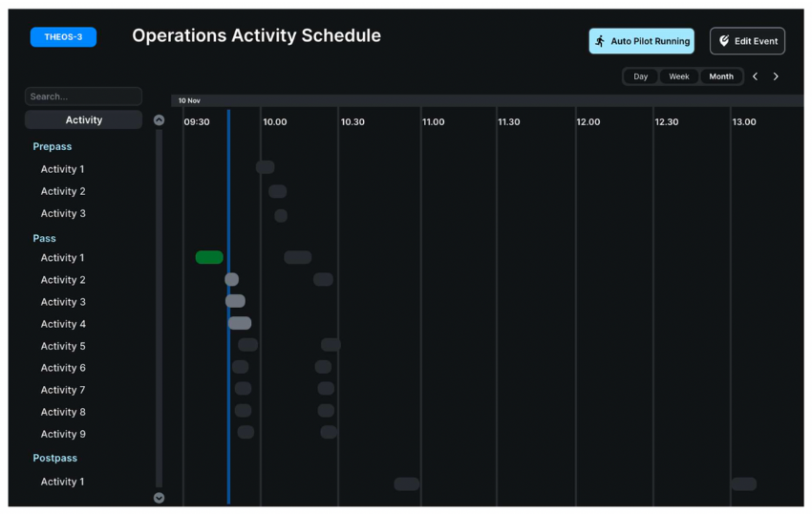Image resolution: width=812 pixels, height=516 pixels.
Task: Collapse the Pass group
Action: tap(45, 239)
